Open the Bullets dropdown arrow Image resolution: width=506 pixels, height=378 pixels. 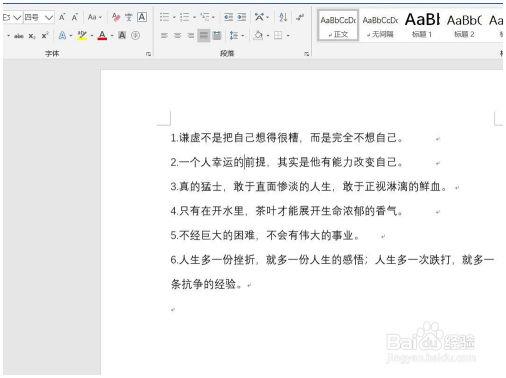pos(174,17)
